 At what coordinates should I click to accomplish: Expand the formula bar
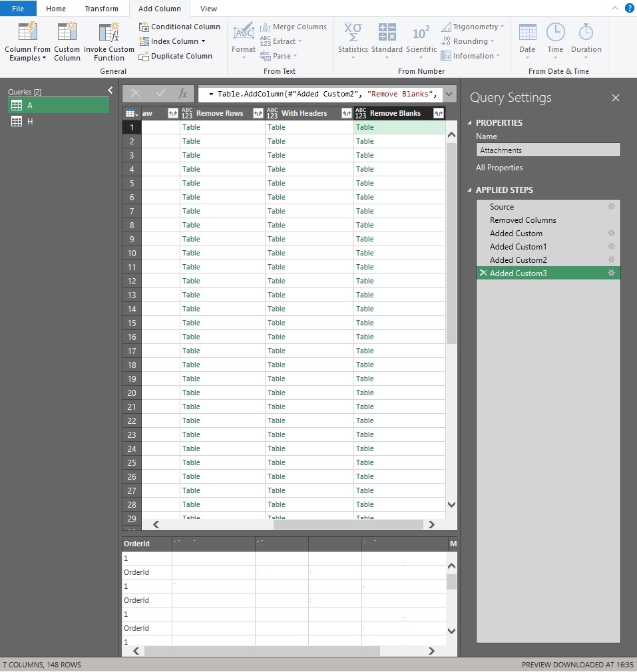(x=449, y=94)
